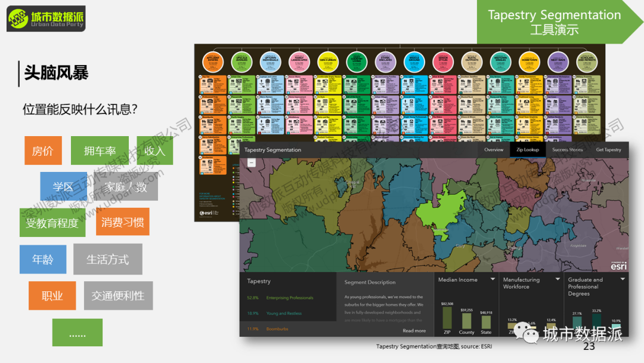Click the green 受教育程度 tag

coord(52,223)
